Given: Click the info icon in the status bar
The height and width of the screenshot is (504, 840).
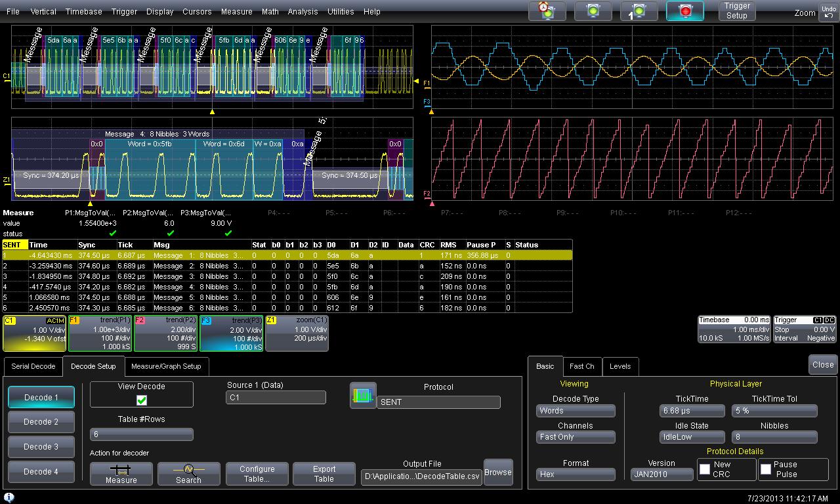Looking at the screenshot, I should coord(9,498).
